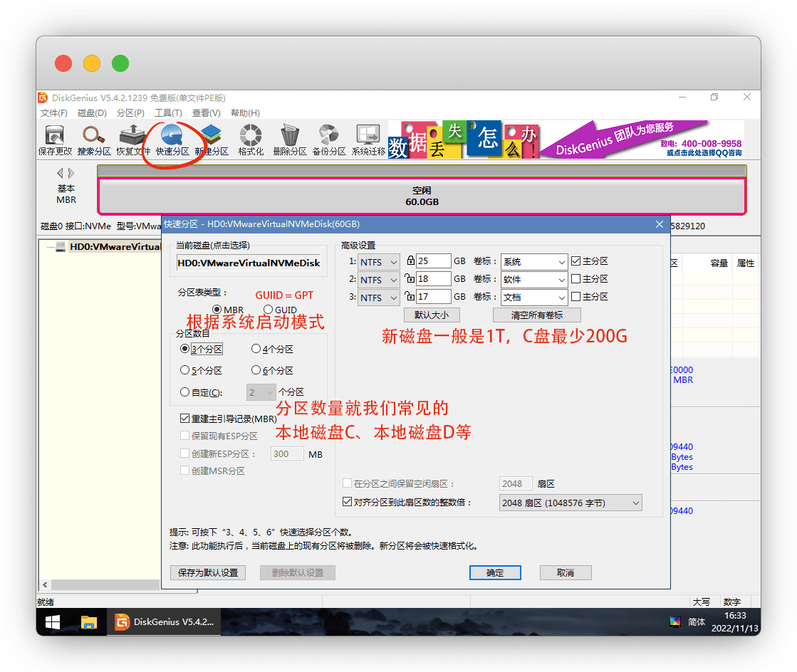
Task: Open the 2048 扇区 alignment dropdown
Action: coord(571,503)
